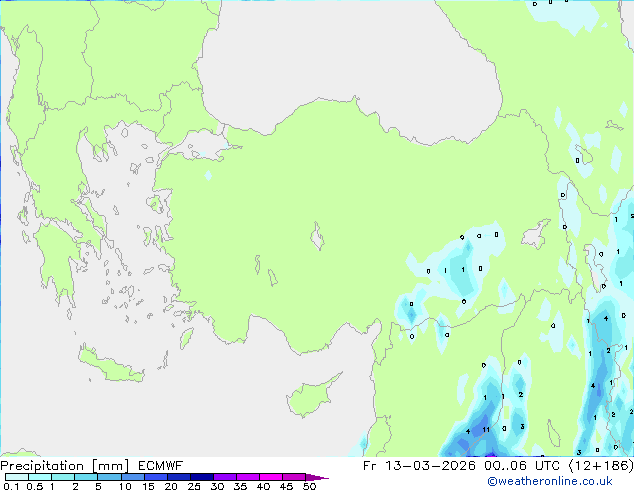Click the '30' legend scale label
Viewport: 634px width, 490px height.
point(217,486)
